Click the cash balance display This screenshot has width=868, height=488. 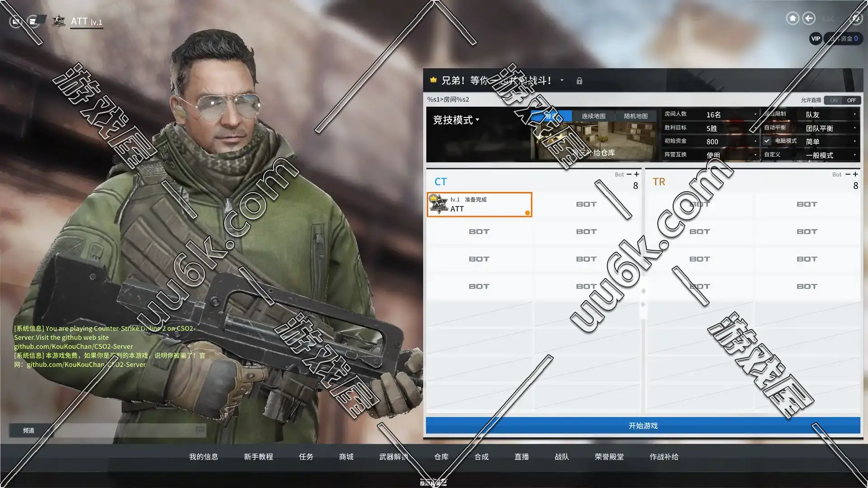point(843,38)
